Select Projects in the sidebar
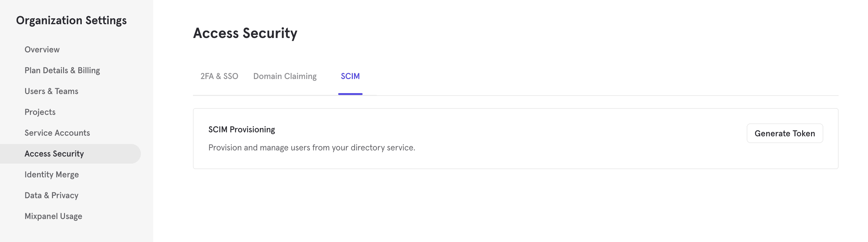Viewport: 868px width, 242px height. coord(40,112)
